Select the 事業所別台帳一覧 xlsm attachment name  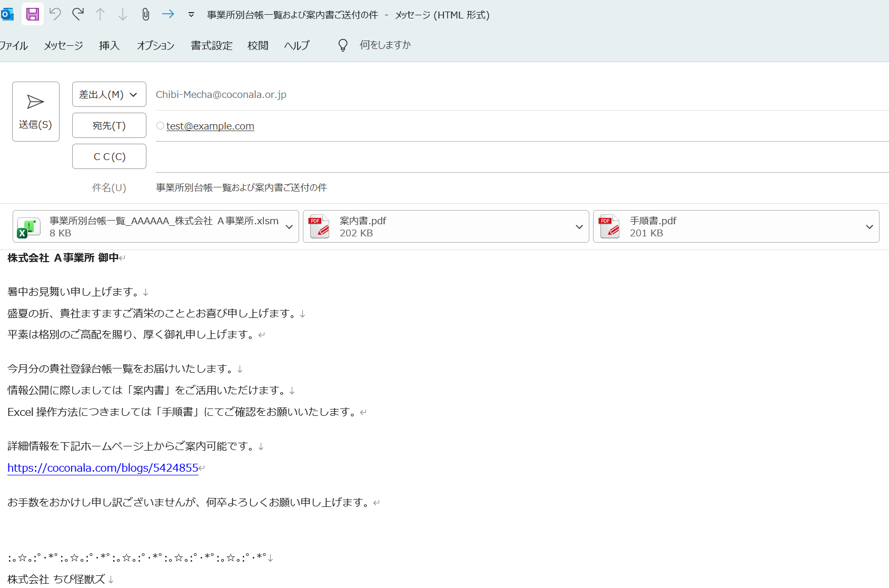[x=164, y=221]
